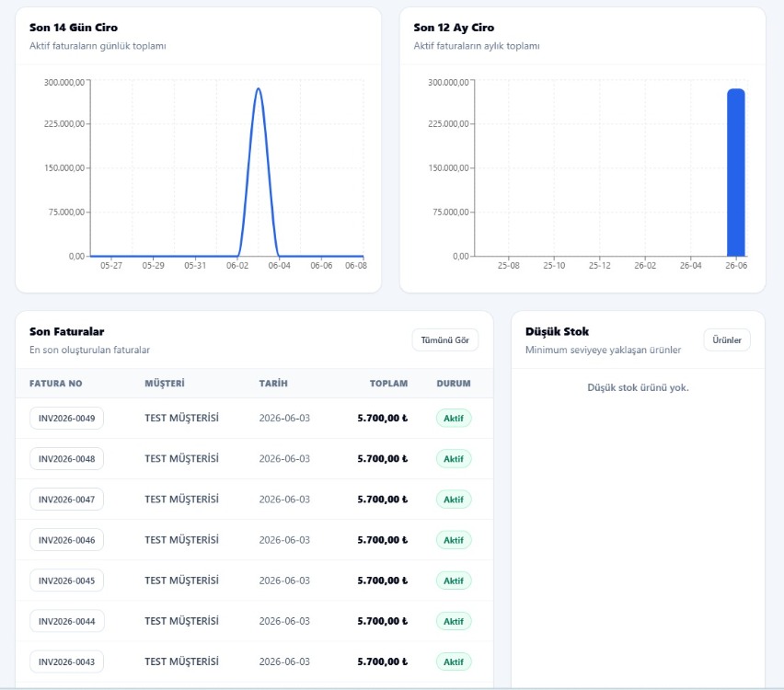Image resolution: width=784 pixels, height=690 pixels.
Task: Select invoice number INV2026-0043
Action: point(66,661)
